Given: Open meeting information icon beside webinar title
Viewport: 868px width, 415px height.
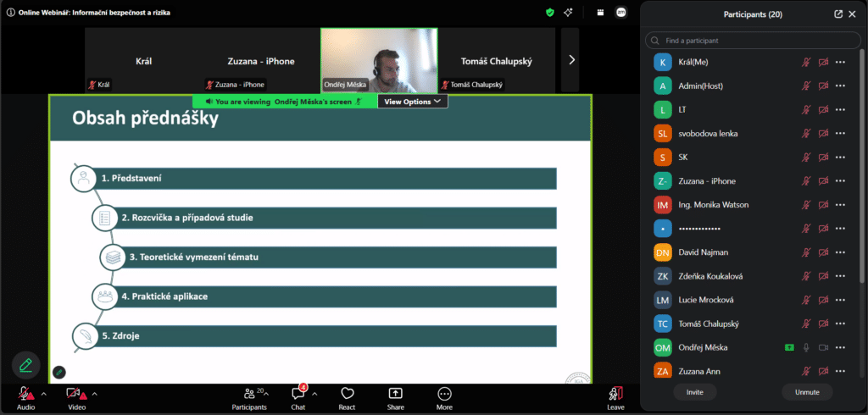Looking at the screenshot, I should tap(10, 12).
